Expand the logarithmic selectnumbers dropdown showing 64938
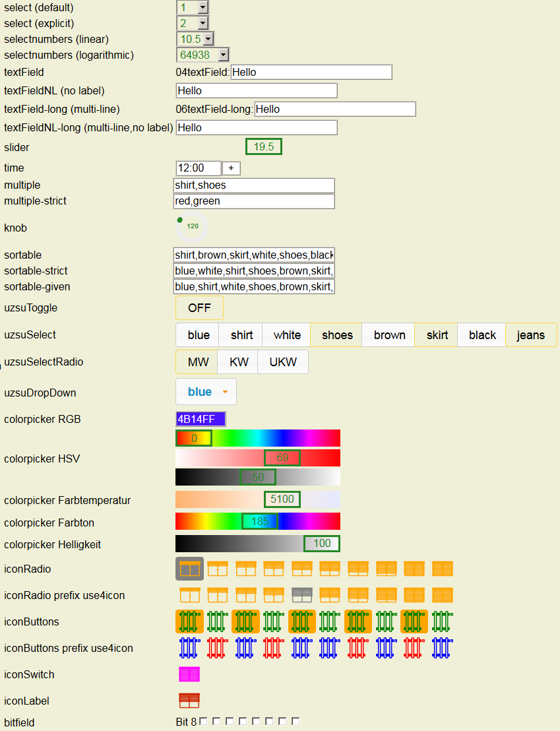560x731 pixels. [203, 55]
